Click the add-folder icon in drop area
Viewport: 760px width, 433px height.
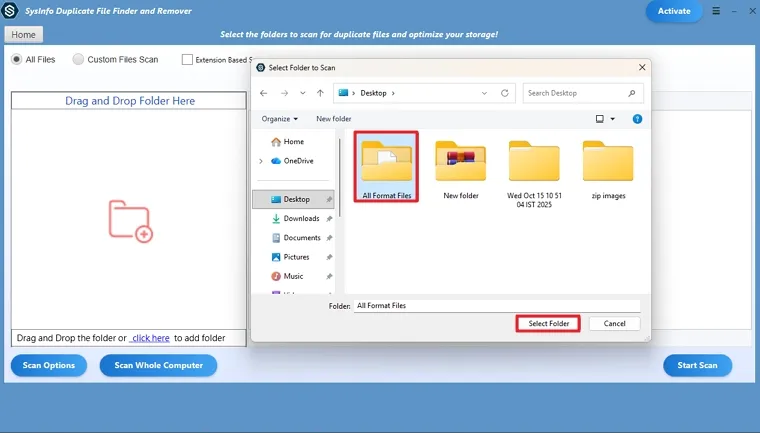(130, 220)
